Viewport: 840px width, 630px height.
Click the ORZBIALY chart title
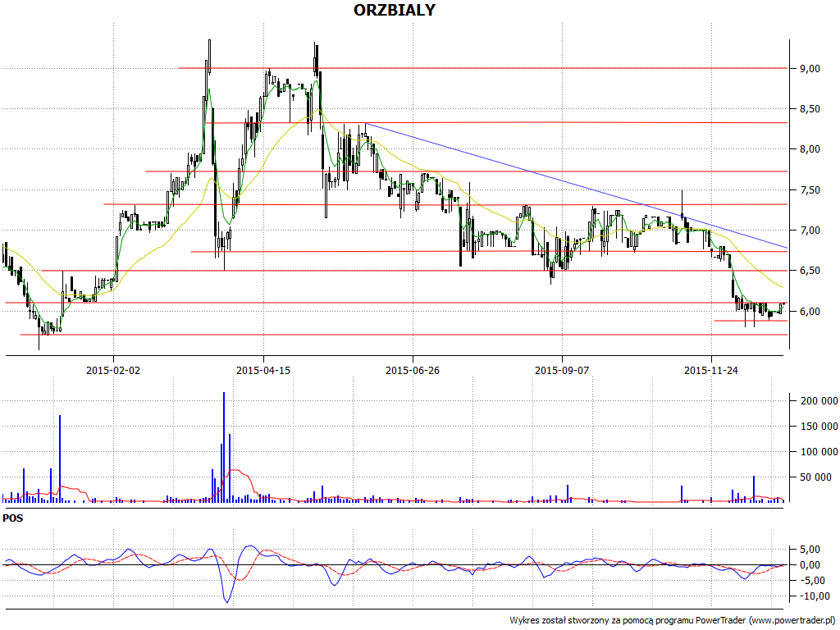coord(395,10)
